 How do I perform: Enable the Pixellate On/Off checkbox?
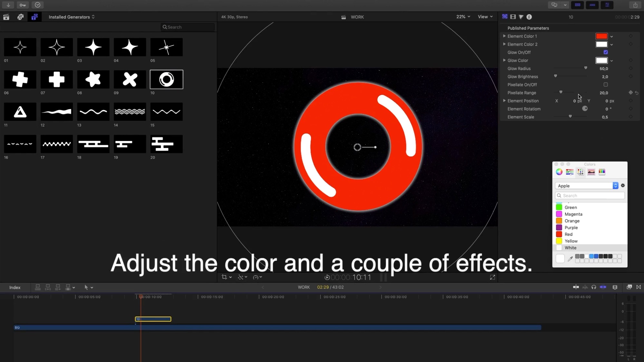coord(606,85)
